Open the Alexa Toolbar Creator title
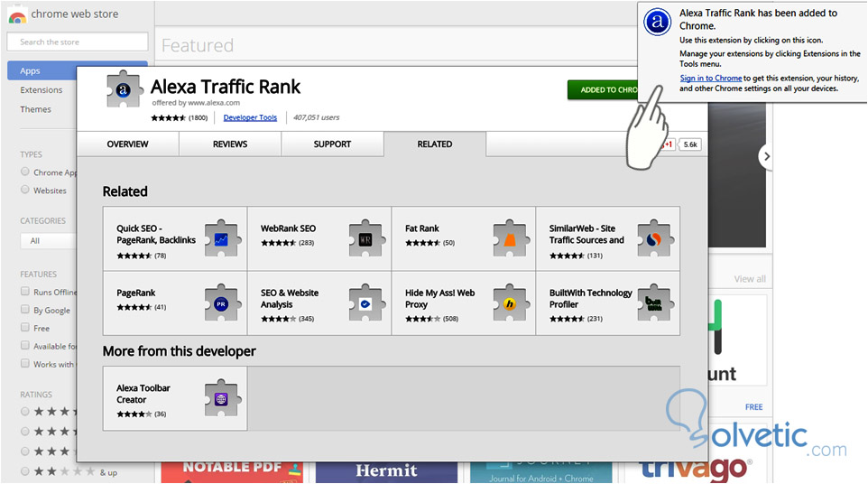 pos(143,394)
